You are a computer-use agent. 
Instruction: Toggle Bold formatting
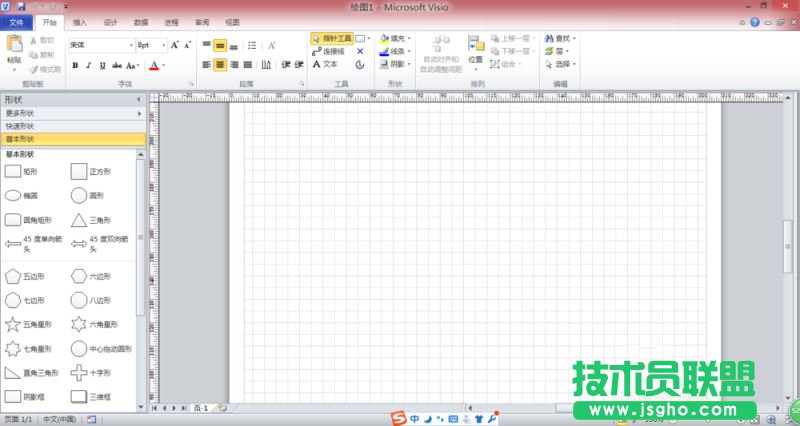76,65
